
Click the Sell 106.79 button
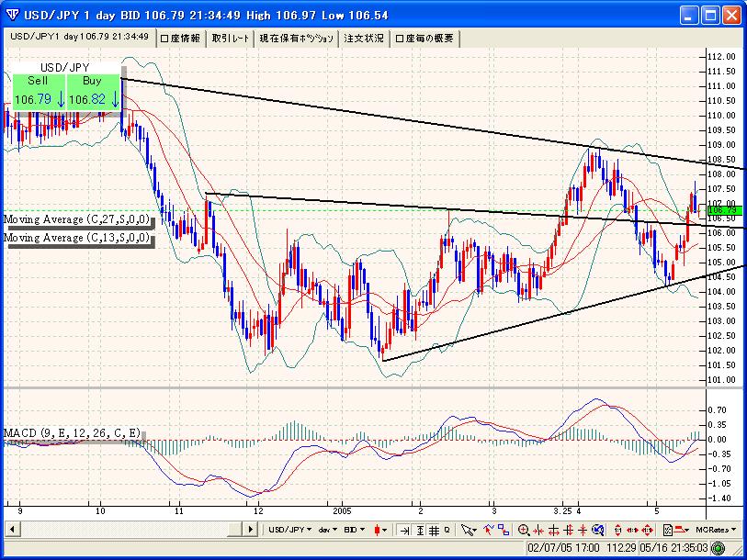39,93
